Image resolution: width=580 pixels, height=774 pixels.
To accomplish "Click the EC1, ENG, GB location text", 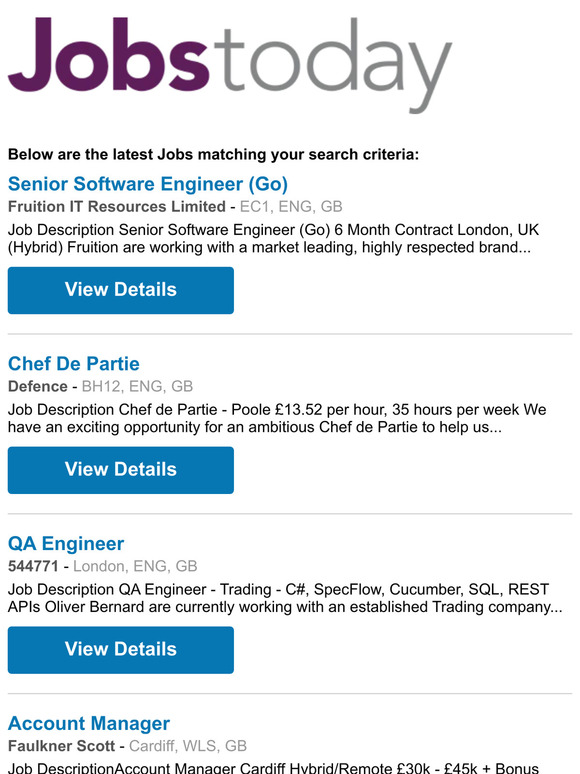I will tap(291, 206).
